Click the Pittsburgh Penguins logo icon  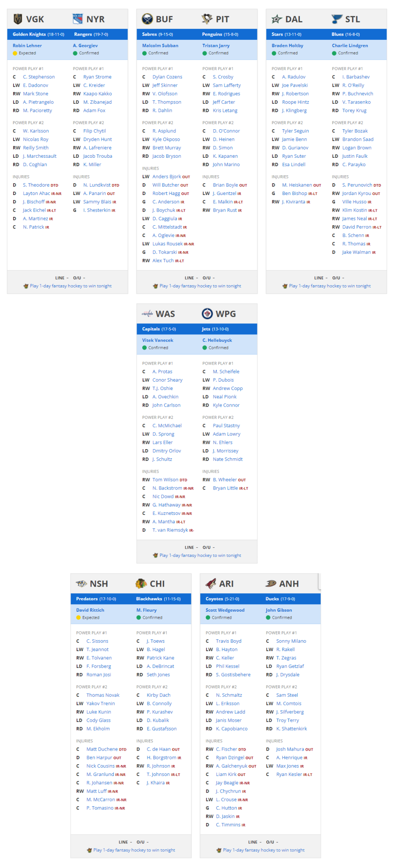tap(207, 19)
